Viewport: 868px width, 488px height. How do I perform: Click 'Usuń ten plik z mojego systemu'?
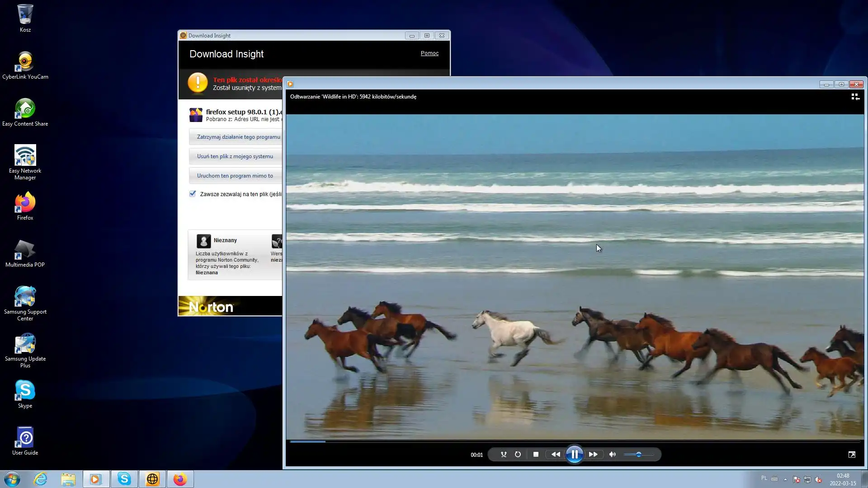pos(235,156)
